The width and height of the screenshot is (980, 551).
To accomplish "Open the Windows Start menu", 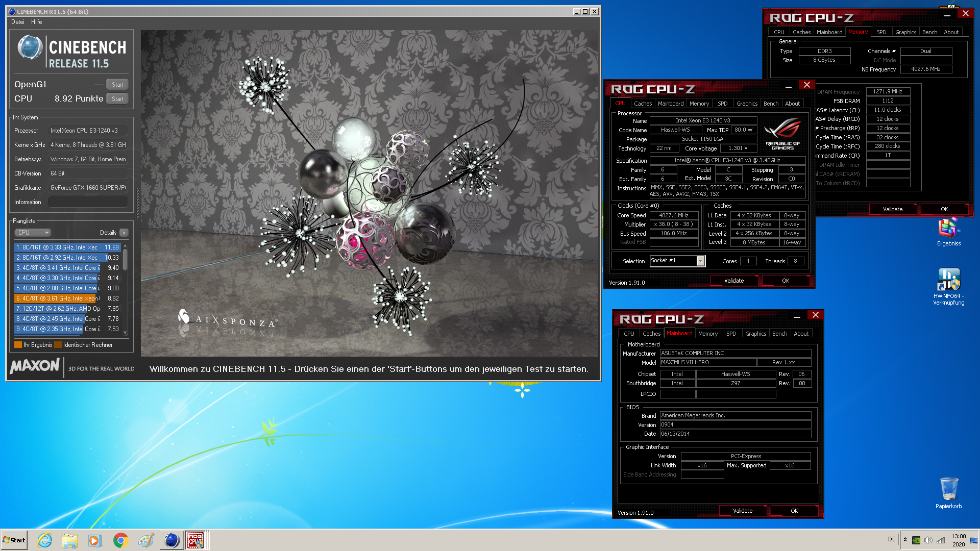I will [14, 540].
